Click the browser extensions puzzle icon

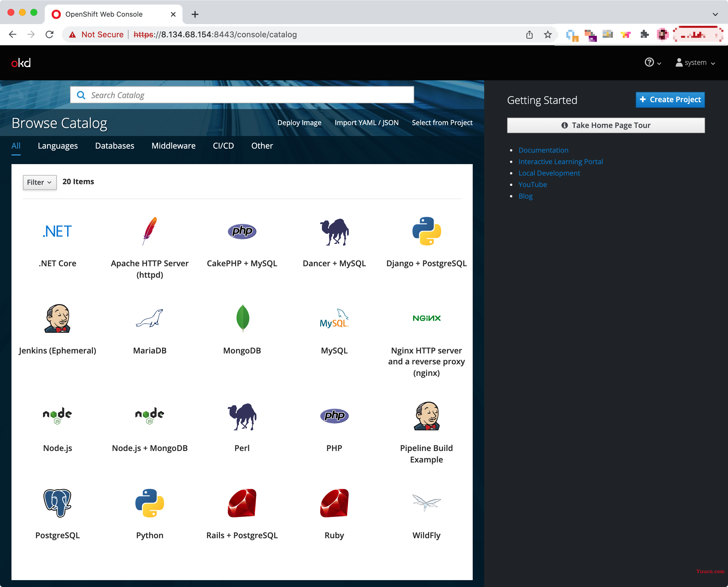[644, 34]
